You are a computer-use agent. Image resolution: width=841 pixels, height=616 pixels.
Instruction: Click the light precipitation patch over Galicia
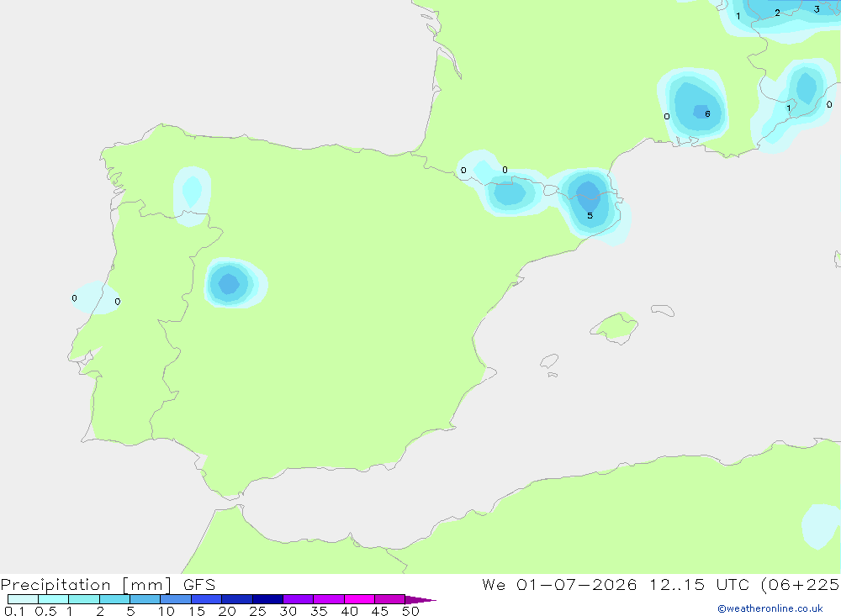click(192, 196)
